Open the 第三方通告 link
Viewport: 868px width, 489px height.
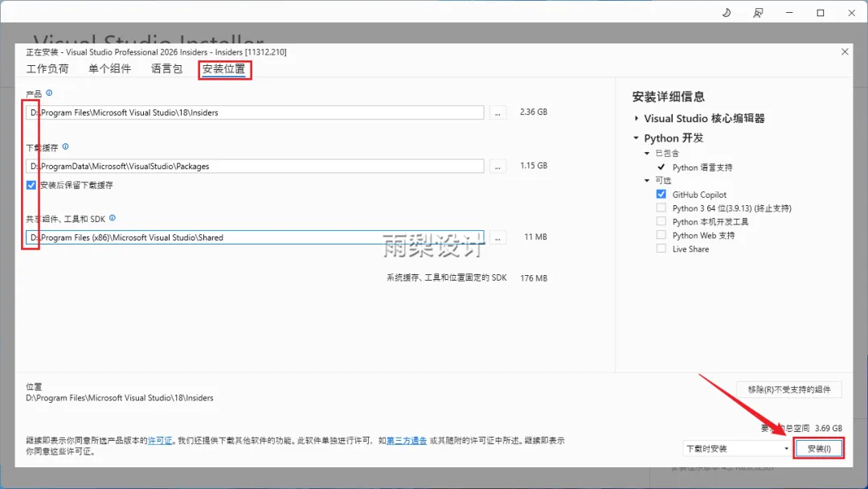(x=407, y=441)
